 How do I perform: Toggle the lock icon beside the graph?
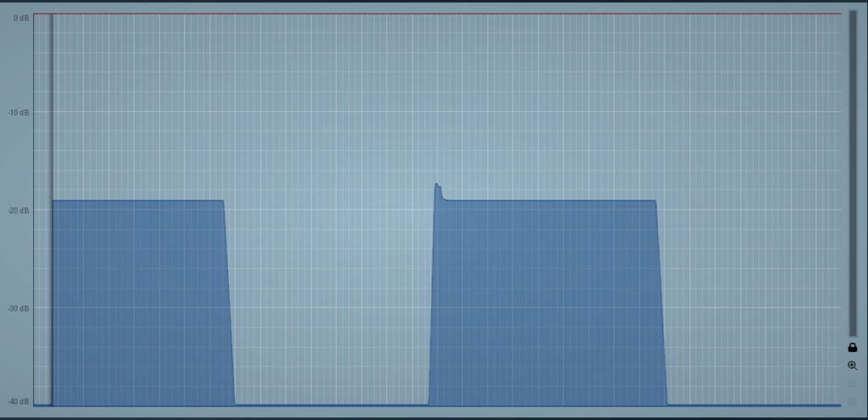point(853,347)
